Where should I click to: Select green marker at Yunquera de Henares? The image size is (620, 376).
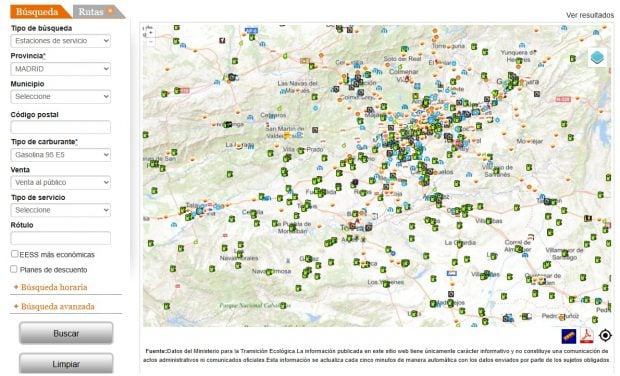click(519, 60)
